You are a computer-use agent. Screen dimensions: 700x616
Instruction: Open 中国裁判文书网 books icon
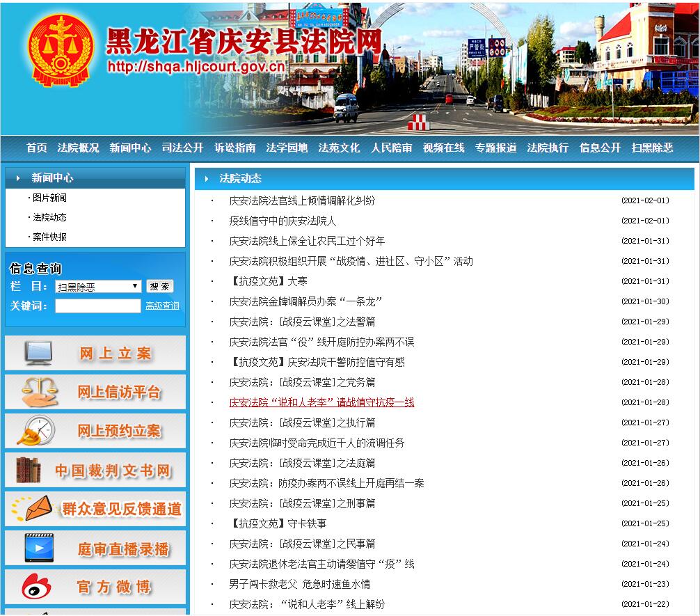[x=29, y=471]
